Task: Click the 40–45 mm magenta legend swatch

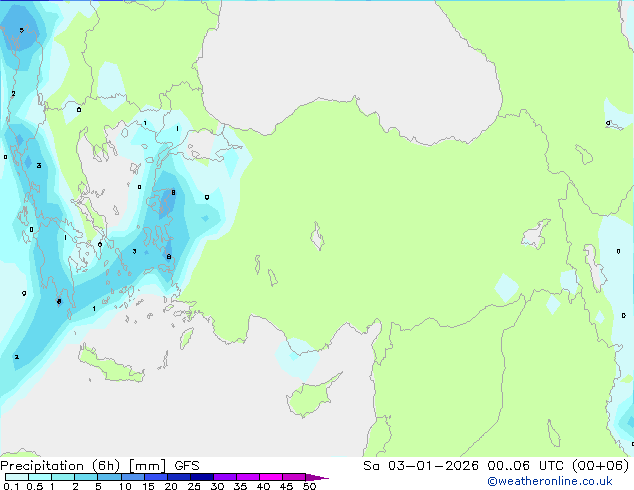Action: click(x=271, y=477)
